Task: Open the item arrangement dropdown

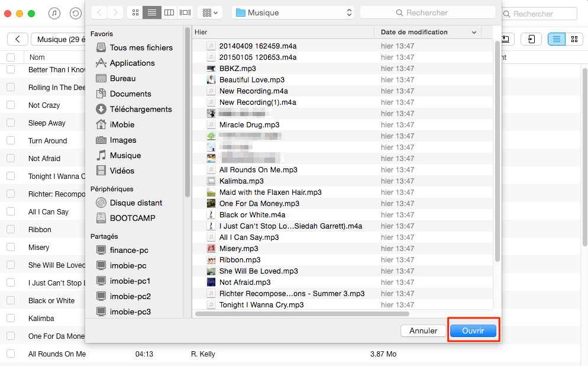Action: [210, 13]
